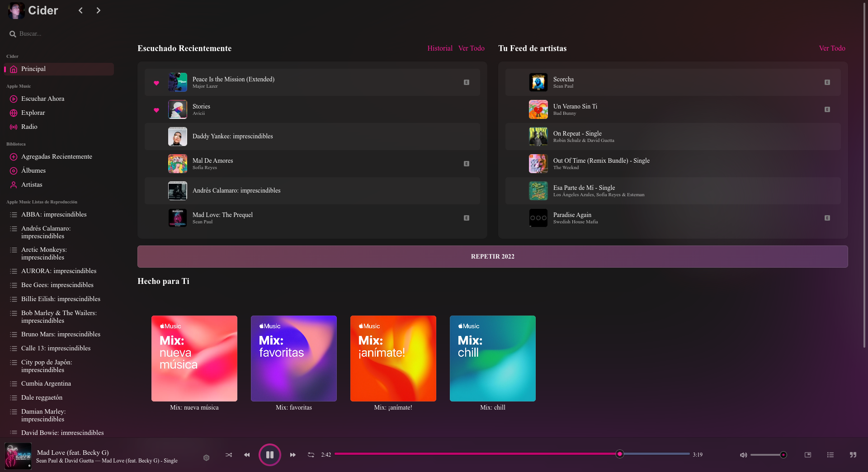Seek using the song progress bar

[x=512, y=453]
